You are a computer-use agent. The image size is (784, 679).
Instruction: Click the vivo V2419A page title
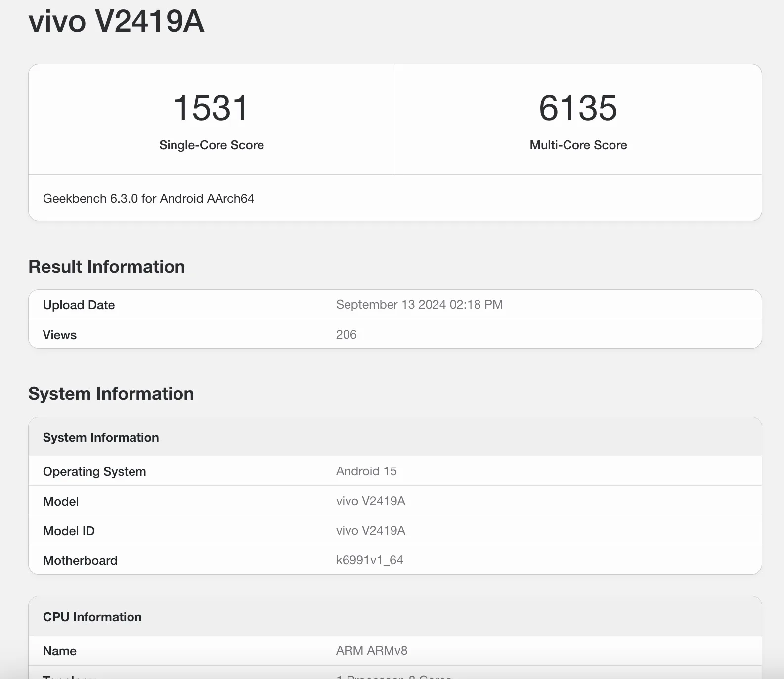(116, 21)
